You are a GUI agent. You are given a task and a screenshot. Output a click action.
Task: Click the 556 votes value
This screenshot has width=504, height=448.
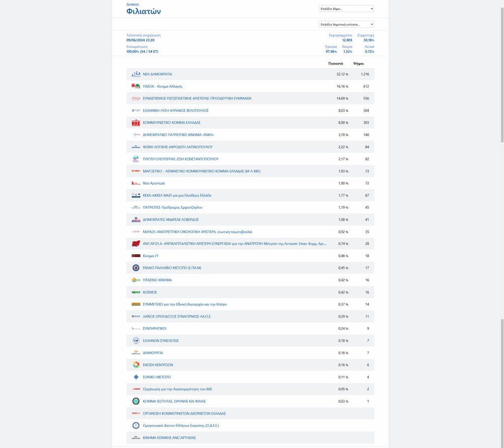coord(366,98)
